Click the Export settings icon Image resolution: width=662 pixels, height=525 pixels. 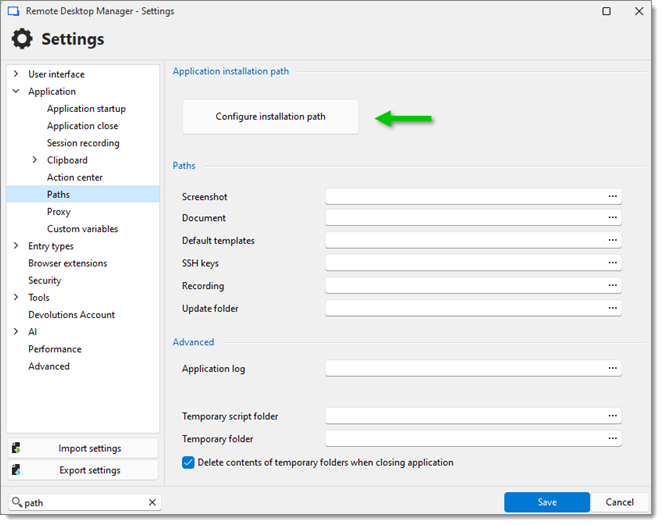(16, 470)
